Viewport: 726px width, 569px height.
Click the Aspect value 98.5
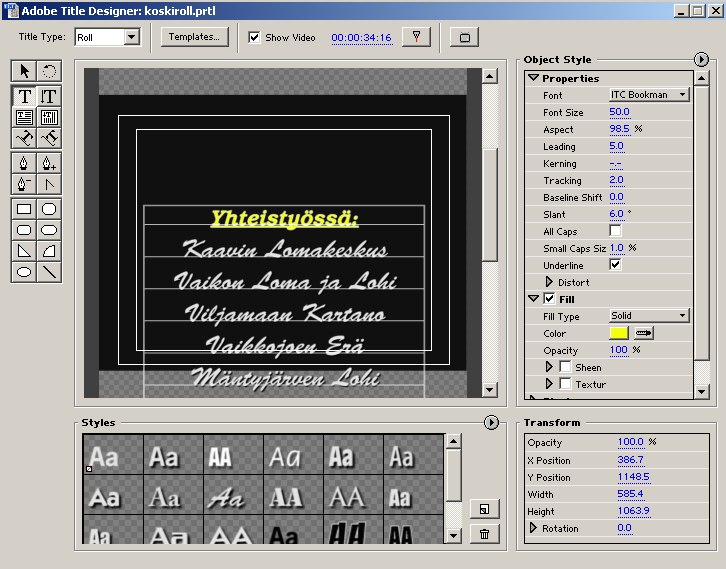click(x=619, y=129)
